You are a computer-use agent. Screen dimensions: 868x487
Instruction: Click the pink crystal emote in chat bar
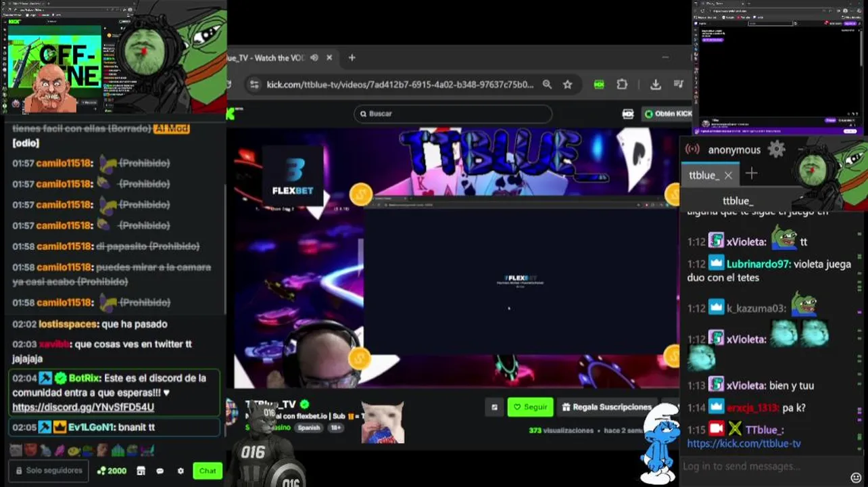point(59,450)
